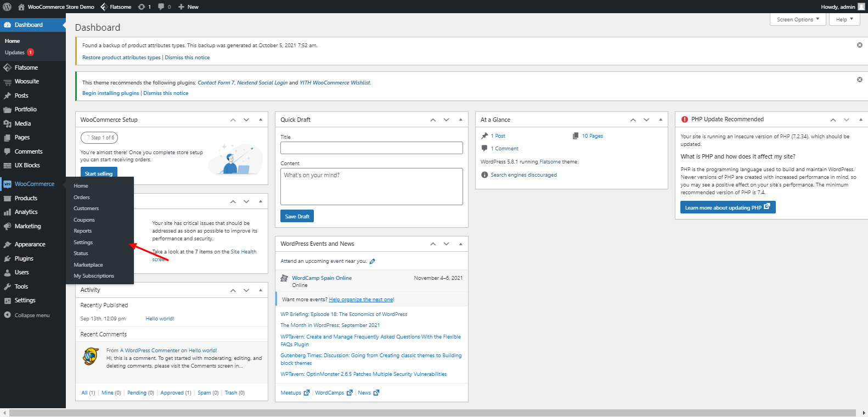Click the Plugins icon in sidebar
The width and height of the screenshot is (868, 417).
[8, 258]
